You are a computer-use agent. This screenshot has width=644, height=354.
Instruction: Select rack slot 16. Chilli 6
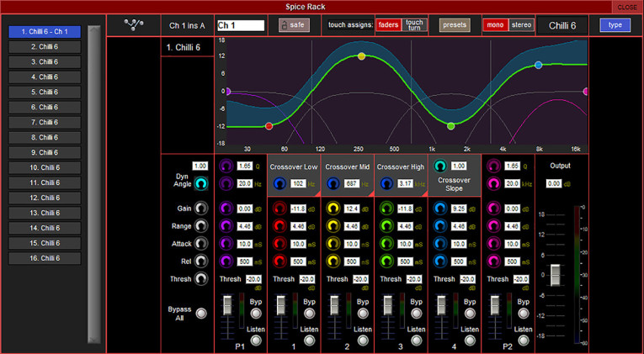point(45,258)
